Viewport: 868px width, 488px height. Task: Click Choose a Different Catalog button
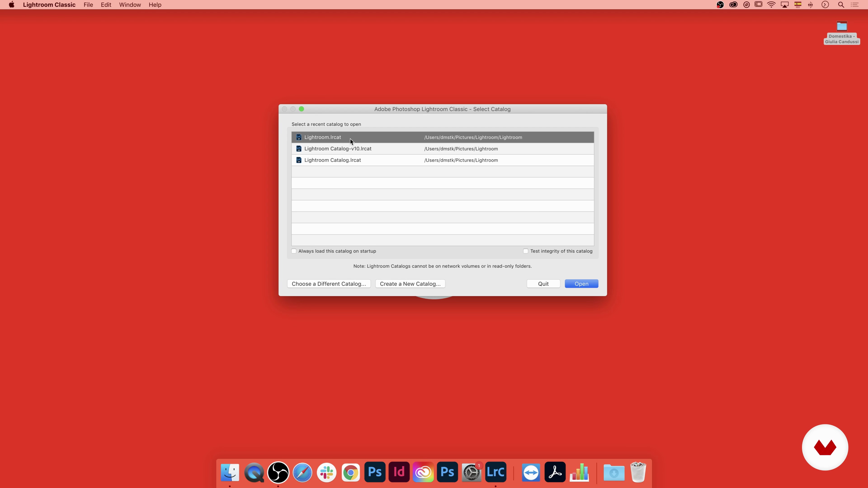[329, 284]
